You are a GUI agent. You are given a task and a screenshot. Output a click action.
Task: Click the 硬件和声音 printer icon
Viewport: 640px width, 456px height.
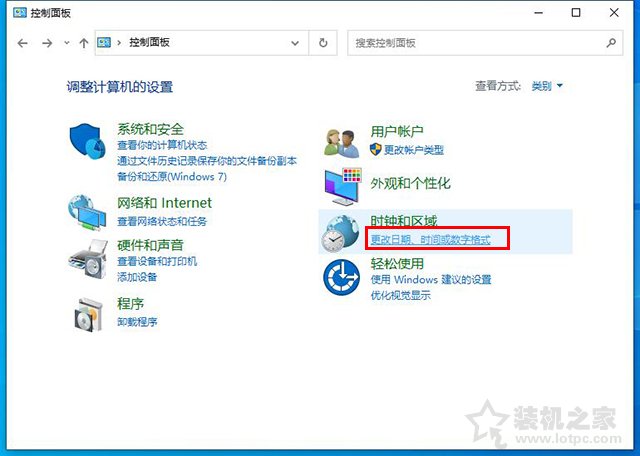(87, 259)
